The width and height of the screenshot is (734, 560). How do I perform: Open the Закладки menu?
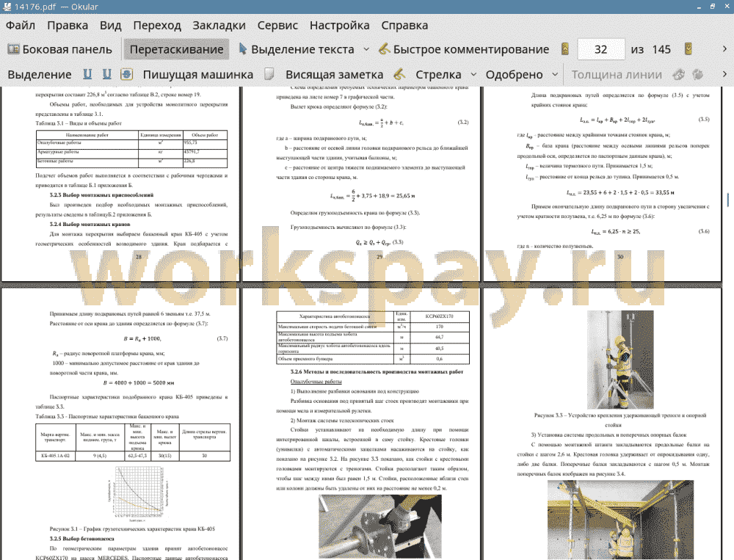[x=219, y=25]
